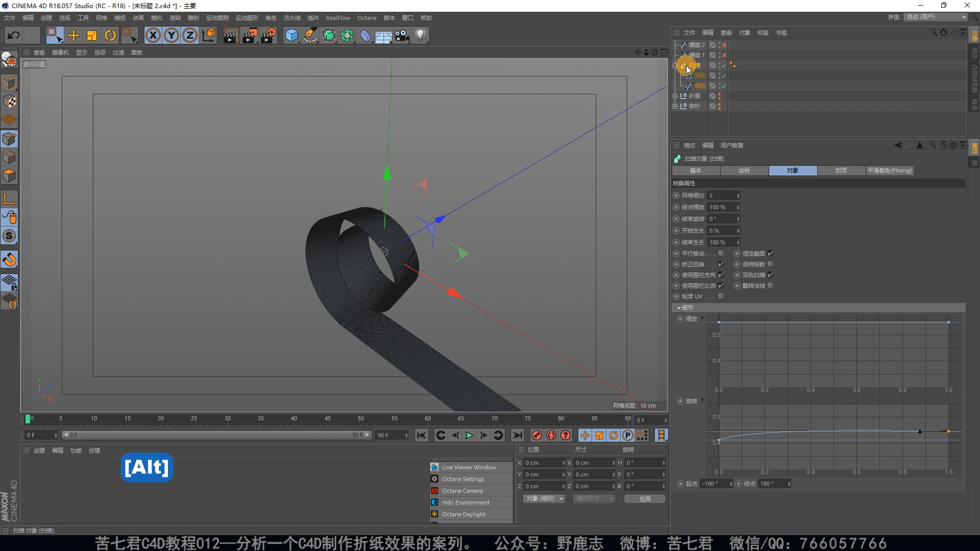The height and width of the screenshot is (551, 980).
Task: Toggle 矫正扭曲 checkbox
Action: pyautogui.click(x=721, y=264)
